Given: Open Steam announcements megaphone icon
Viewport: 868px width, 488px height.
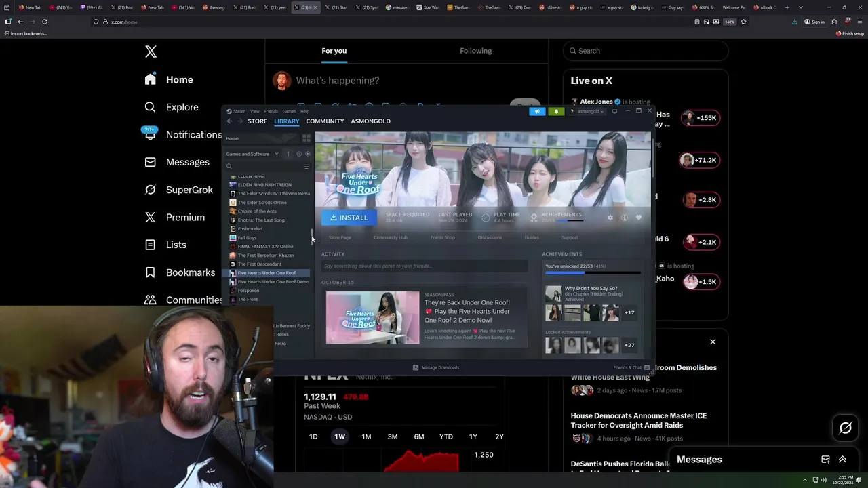Looking at the screenshot, I should [537, 111].
